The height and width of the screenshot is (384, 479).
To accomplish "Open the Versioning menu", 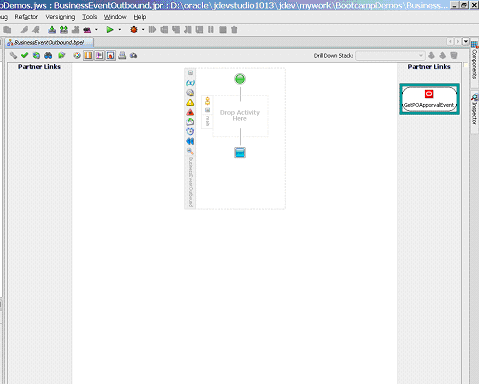I will coord(60,17).
